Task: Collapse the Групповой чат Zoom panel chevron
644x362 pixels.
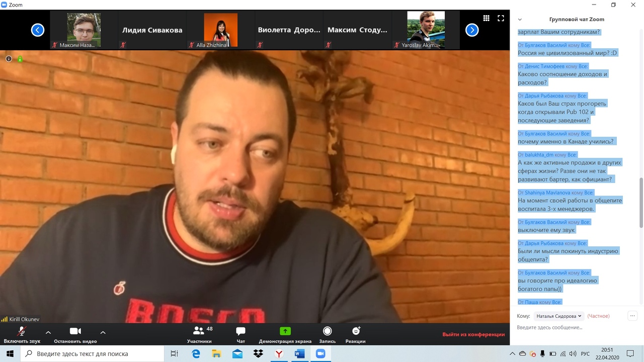Action: pos(520,20)
